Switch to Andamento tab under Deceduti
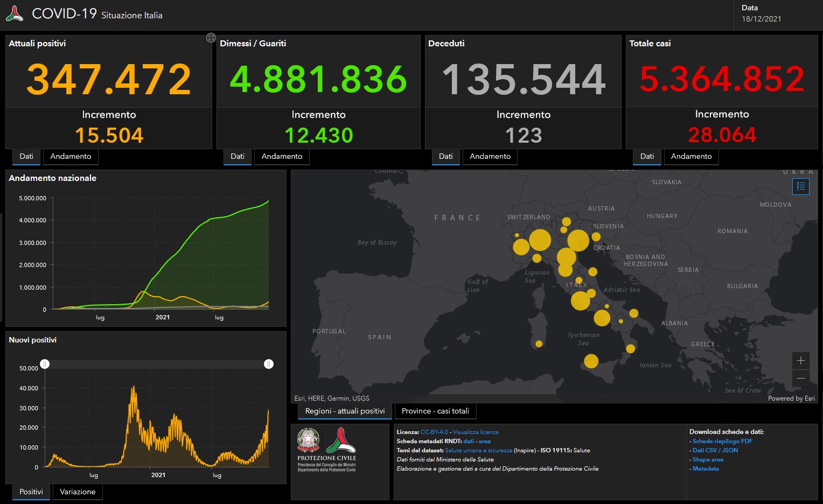 coord(490,157)
